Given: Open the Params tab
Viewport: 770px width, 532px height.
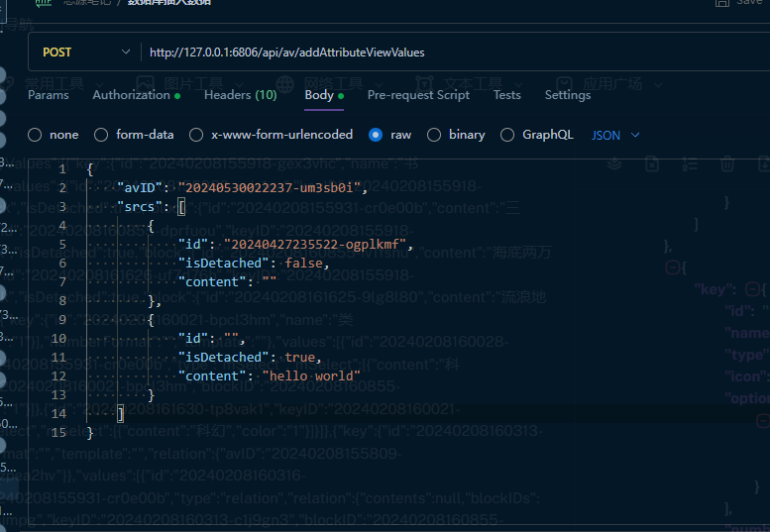Looking at the screenshot, I should 48,95.
